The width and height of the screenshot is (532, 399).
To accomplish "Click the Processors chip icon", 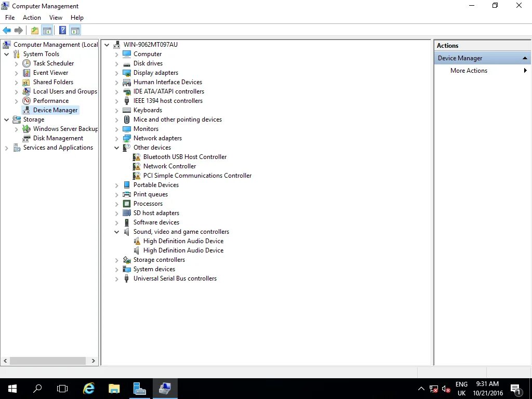I will (x=127, y=204).
